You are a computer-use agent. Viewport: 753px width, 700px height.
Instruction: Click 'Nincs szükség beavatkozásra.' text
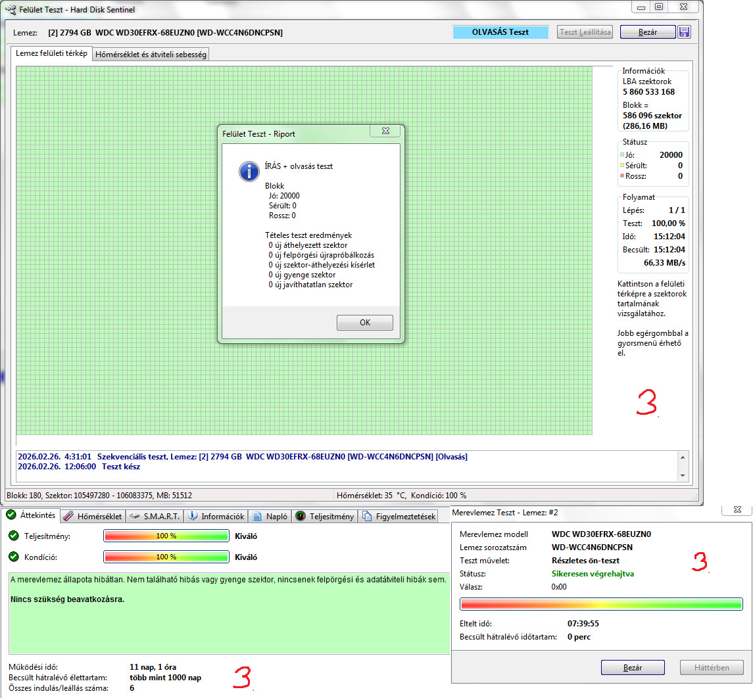point(67,599)
